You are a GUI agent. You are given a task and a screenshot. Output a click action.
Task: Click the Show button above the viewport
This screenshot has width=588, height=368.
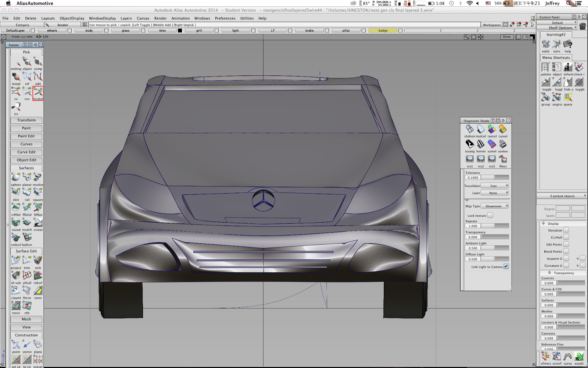[506, 37]
